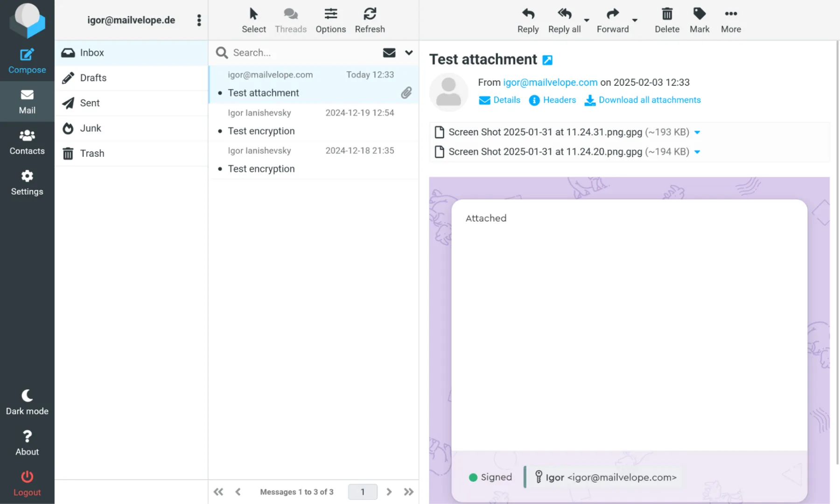Toggle Dark mode
This screenshot has width=840, height=504.
[27, 402]
